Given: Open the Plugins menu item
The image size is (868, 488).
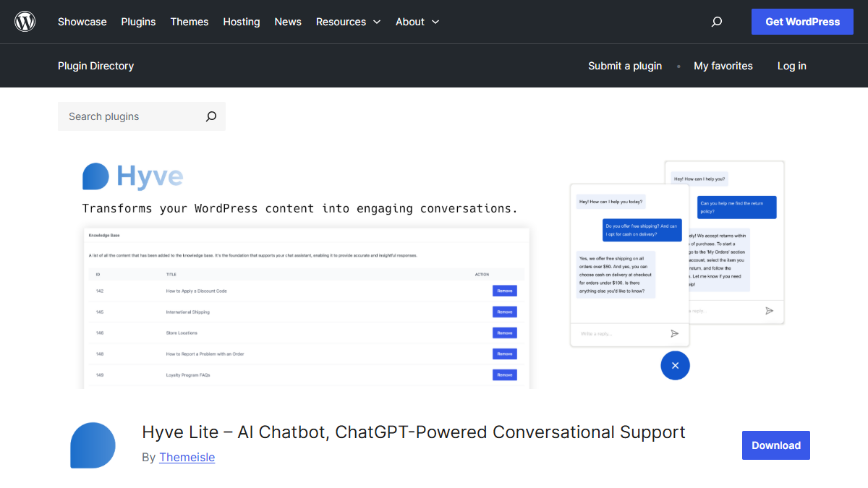Looking at the screenshot, I should (x=138, y=22).
